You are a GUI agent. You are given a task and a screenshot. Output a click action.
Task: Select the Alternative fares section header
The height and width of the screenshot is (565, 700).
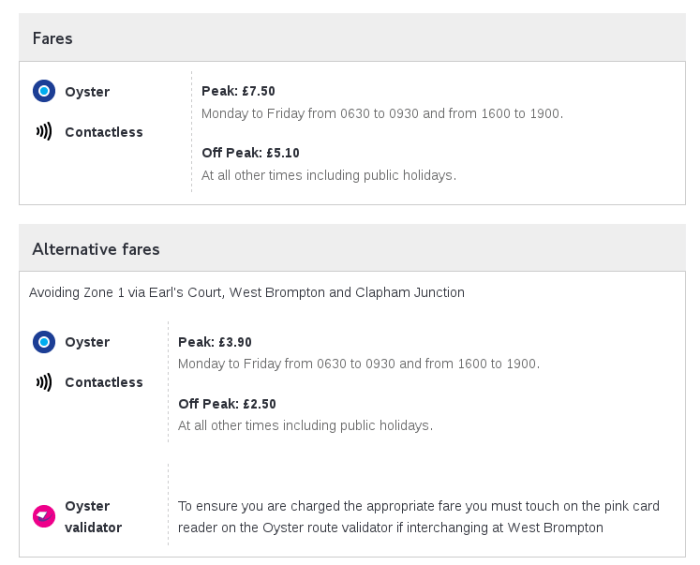[x=96, y=248]
